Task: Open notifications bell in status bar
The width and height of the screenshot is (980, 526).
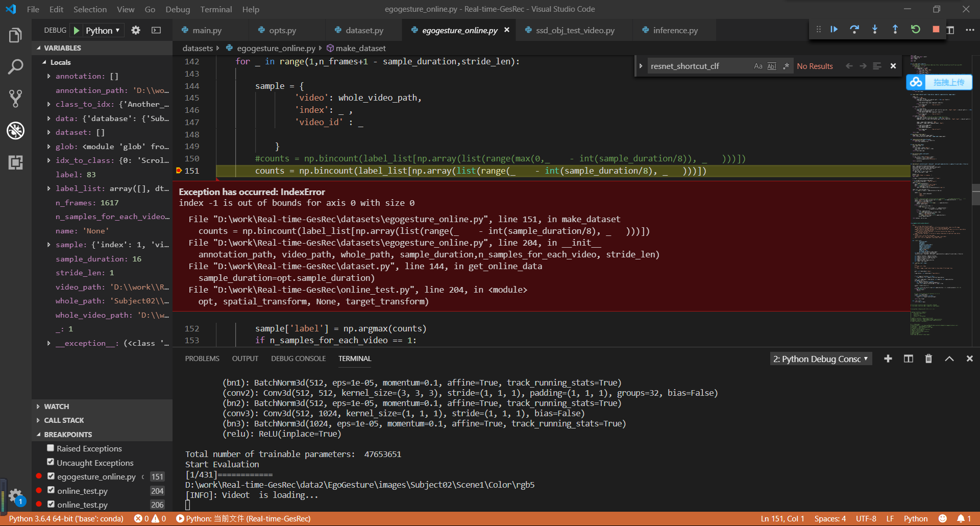Action: coord(964,518)
